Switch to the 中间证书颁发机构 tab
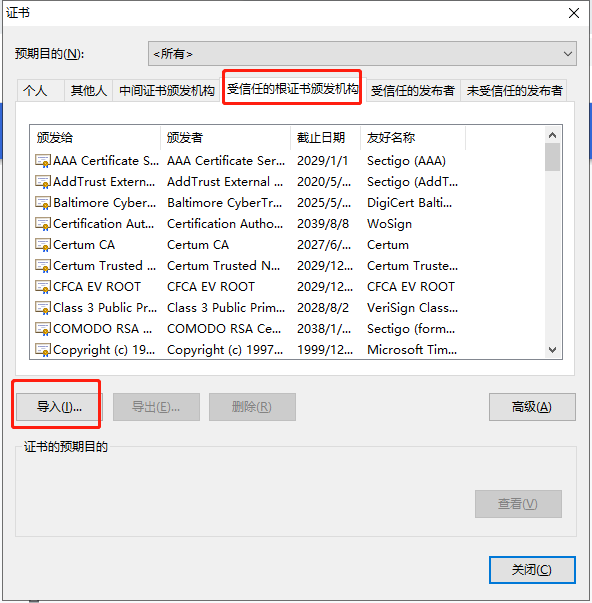Image resolution: width=592 pixels, height=603 pixels. [x=167, y=91]
